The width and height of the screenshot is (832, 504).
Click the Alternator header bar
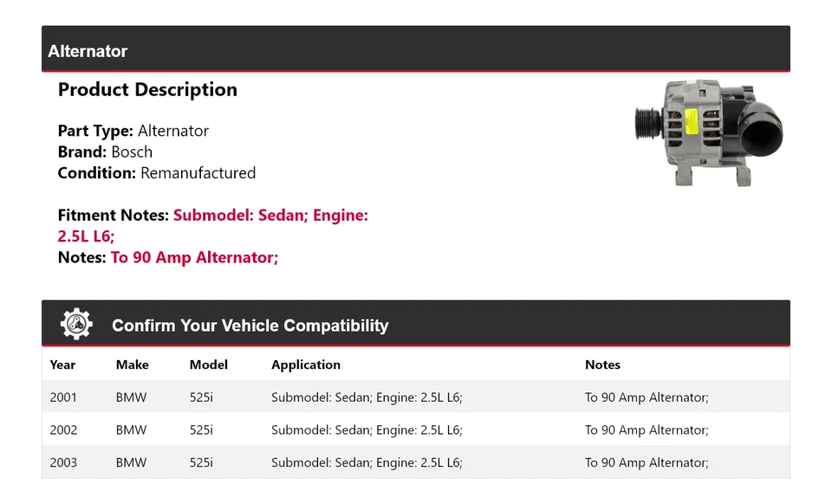(x=415, y=50)
